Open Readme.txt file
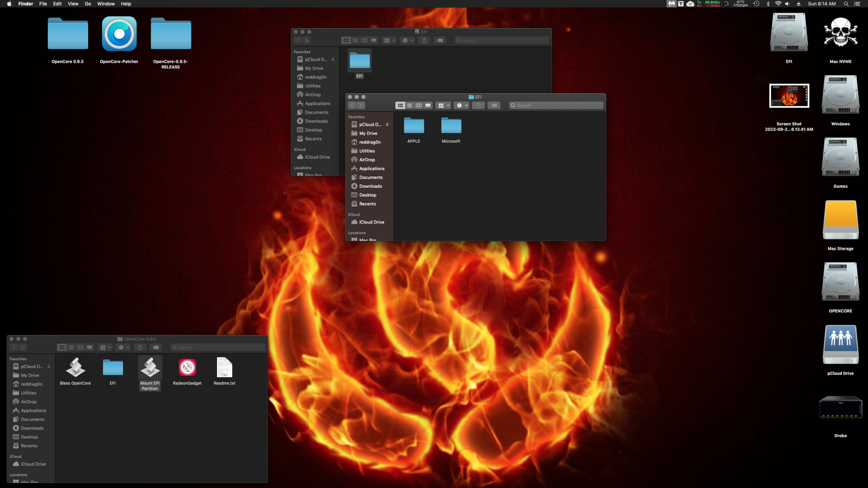 coord(224,368)
